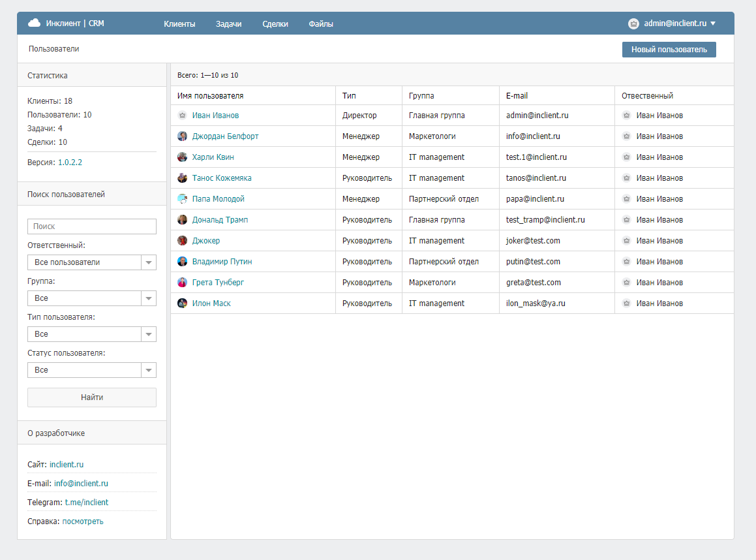Click Папа Молодой's avatar icon
Screen dimensions: 756x560
[x=183, y=199]
